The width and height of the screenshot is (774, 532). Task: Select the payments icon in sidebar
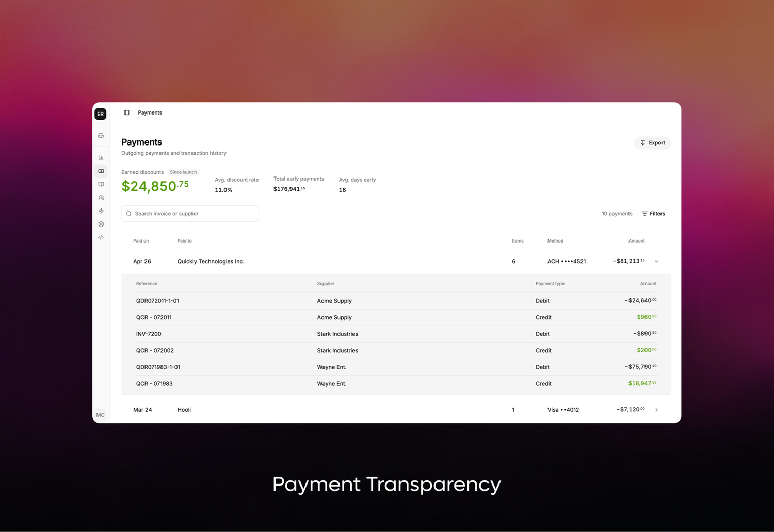[101, 171]
